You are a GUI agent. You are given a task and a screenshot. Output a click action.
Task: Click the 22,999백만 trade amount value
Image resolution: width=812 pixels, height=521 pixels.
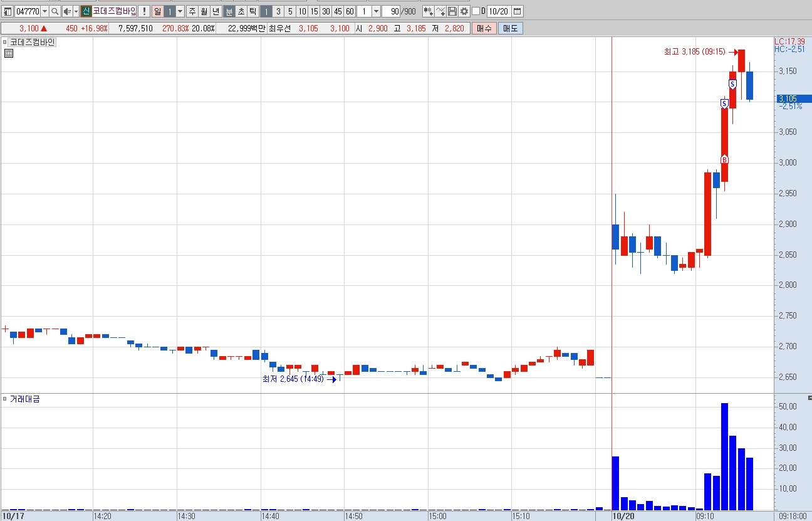(x=247, y=28)
